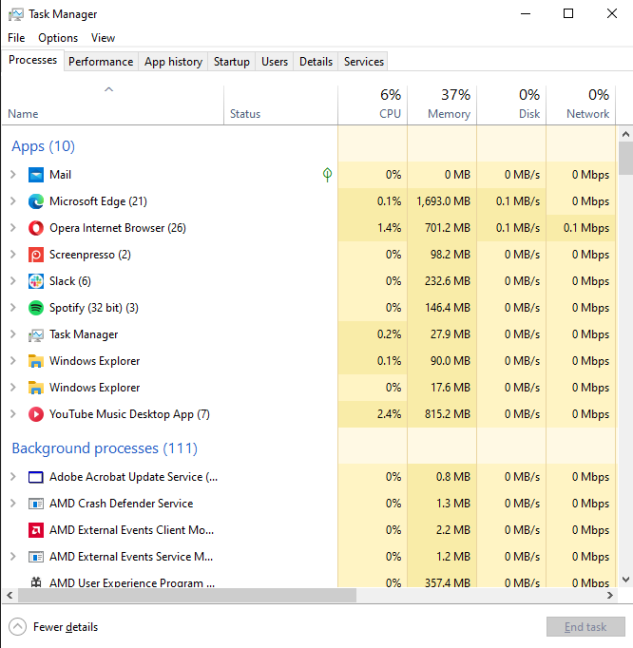Select the AMD External Events Client icon
Viewport: 633px width, 648px height.
pos(36,530)
